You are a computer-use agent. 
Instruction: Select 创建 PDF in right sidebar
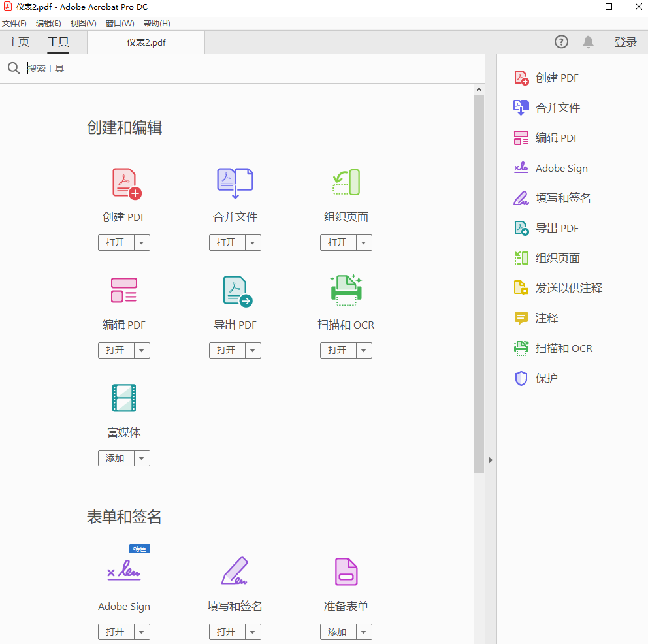(x=546, y=78)
